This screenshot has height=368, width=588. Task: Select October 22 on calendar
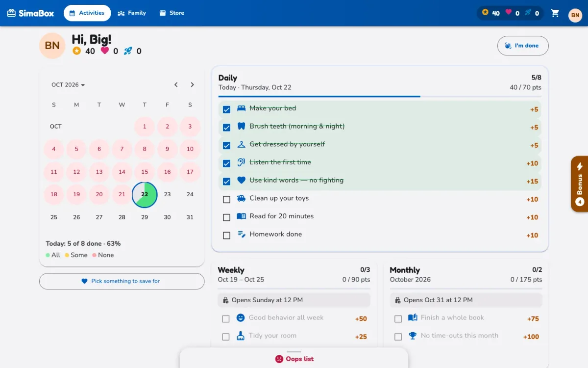pyautogui.click(x=145, y=195)
